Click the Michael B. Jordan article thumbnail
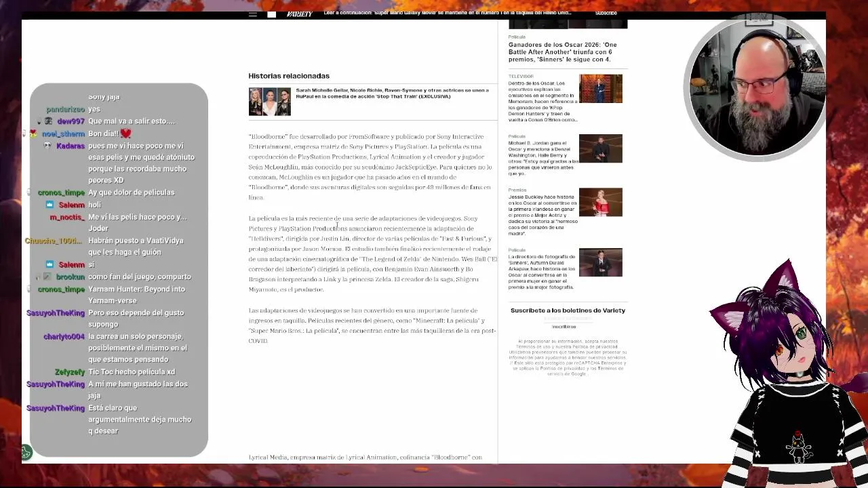Image resolution: width=868 pixels, height=488 pixels. click(x=600, y=148)
